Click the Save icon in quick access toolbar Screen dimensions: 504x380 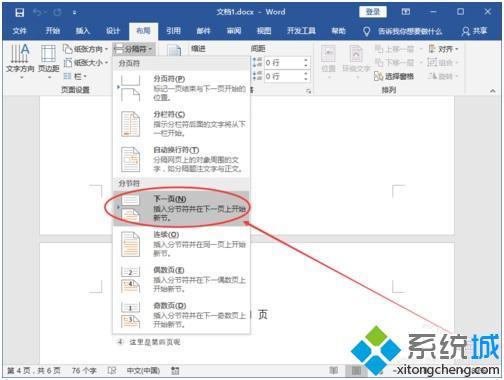pyautogui.click(x=20, y=13)
